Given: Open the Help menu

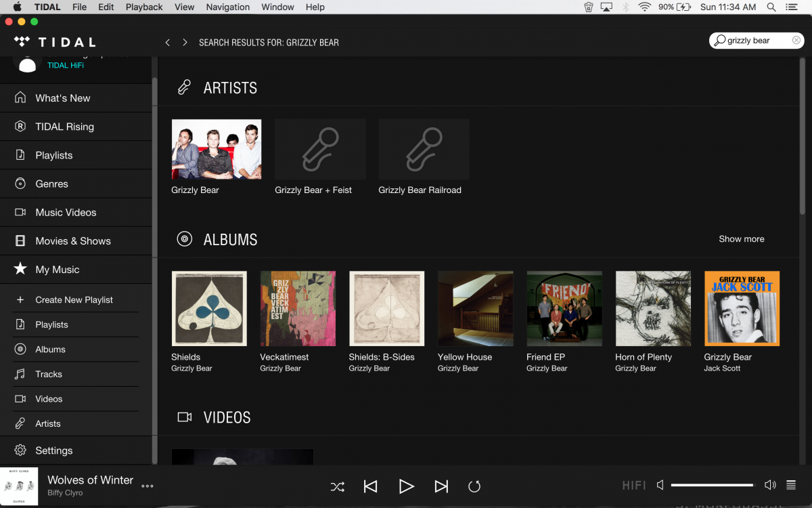Looking at the screenshot, I should 315,7.
